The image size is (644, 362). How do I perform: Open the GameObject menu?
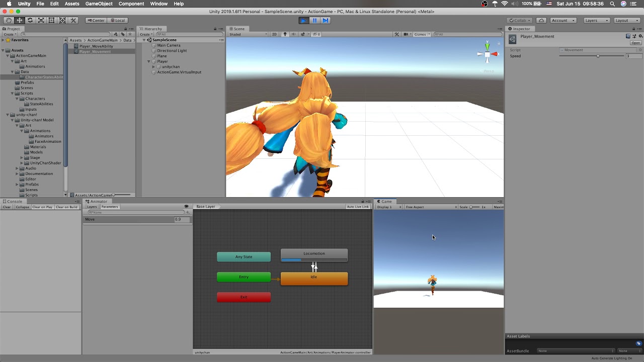tap(99, 4)
